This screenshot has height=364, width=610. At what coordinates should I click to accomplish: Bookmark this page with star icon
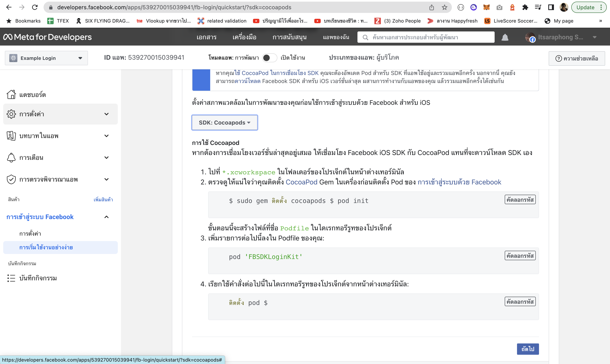444,7
